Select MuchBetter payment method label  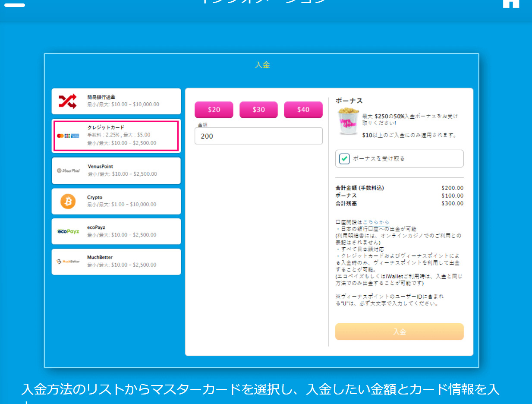(100, 257)
